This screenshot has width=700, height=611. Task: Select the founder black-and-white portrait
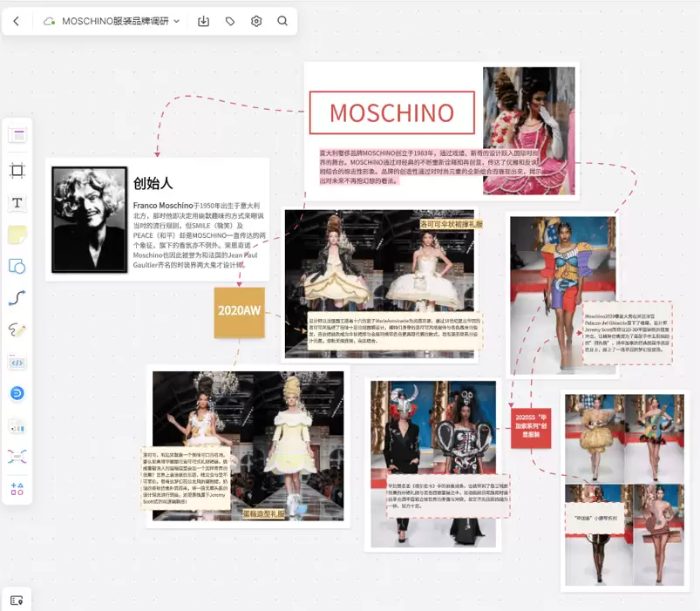[x=89, y=220]
